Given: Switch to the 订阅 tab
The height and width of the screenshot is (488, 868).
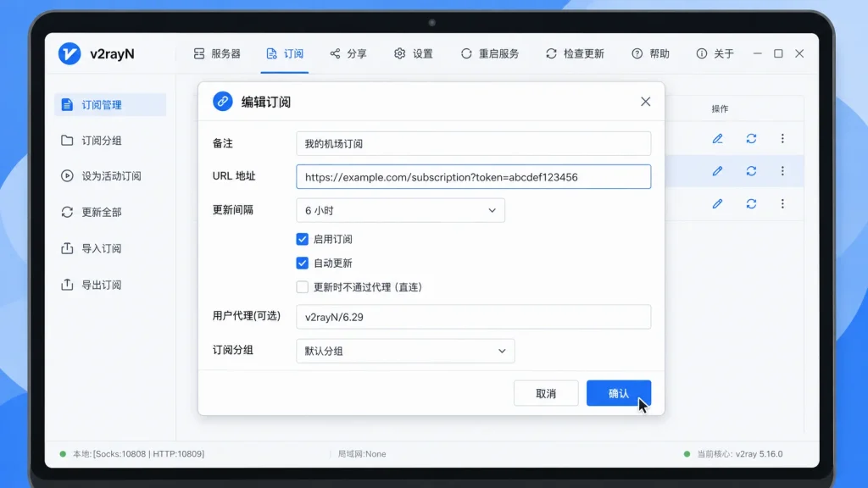Looking at the screenshot, I should 285,53.
